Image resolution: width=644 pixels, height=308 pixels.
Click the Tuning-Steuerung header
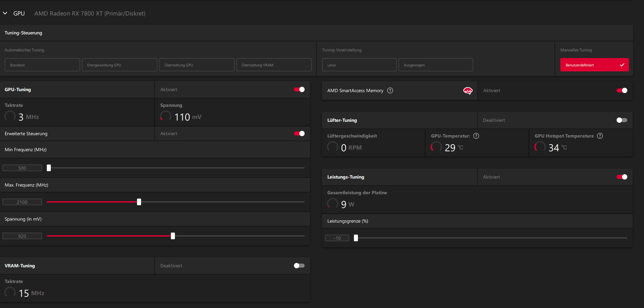click(23, 33)
